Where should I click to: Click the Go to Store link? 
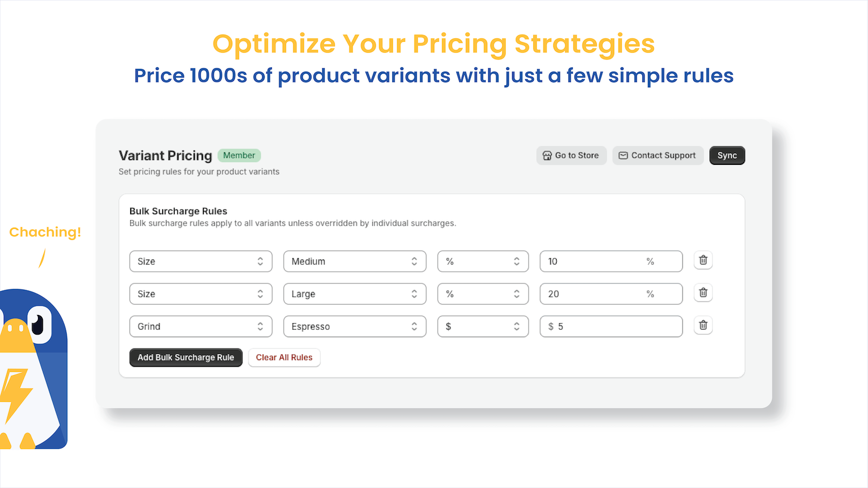pyautogui.click(x=571, y=155)
